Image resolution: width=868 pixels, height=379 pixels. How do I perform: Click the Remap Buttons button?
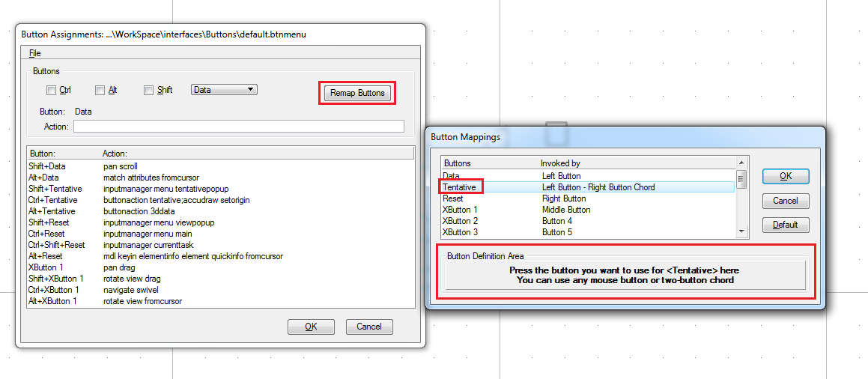click(x=357, y=93)
